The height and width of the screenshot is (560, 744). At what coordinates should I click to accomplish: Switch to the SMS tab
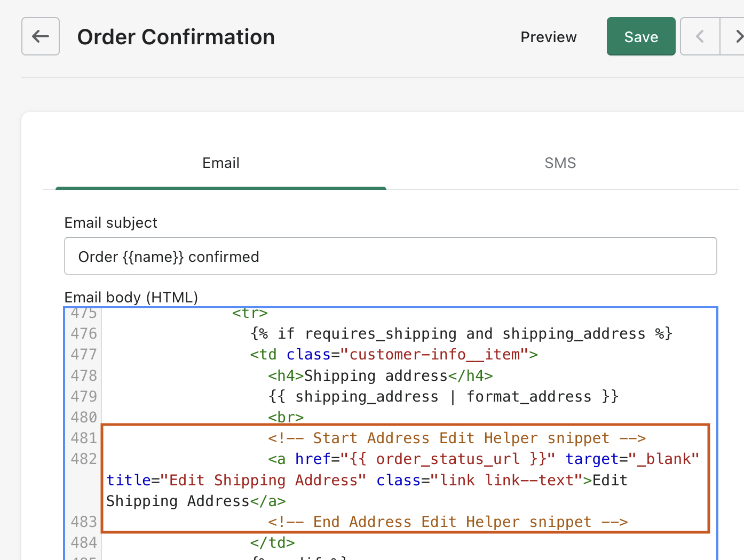[x=560, y=163]
